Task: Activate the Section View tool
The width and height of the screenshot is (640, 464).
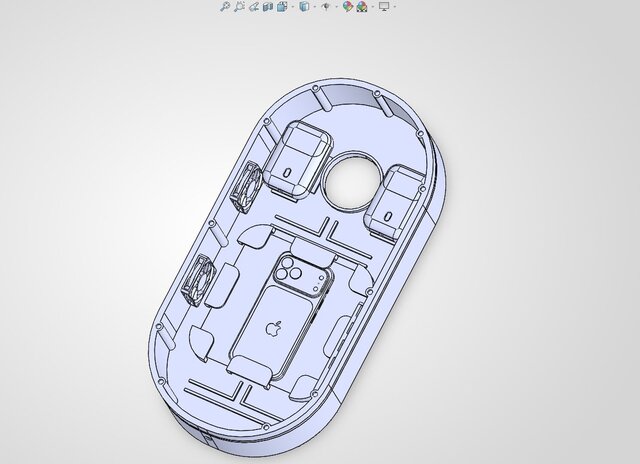Action: click(268, 7)
